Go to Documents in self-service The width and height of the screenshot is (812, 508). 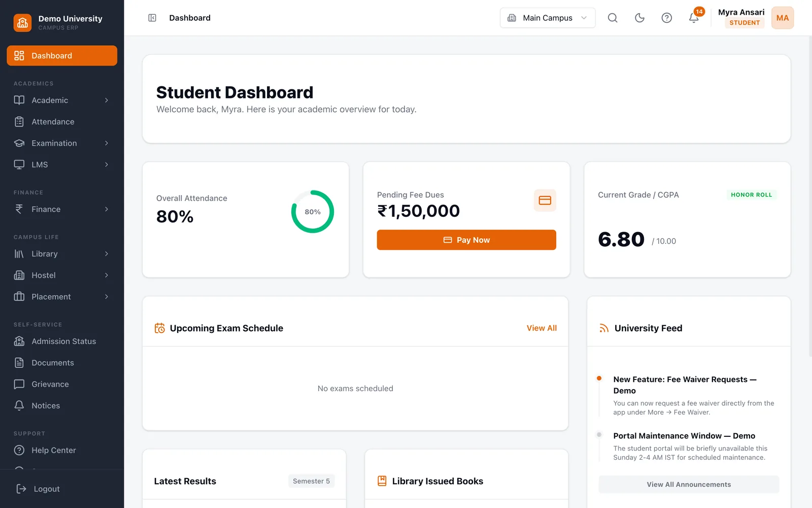point(62,363)
